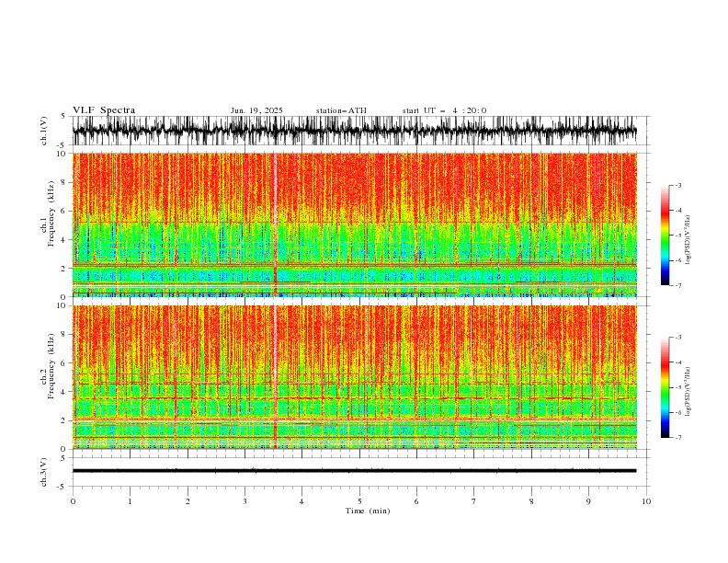Click the ch.1 color scale bar

[x=665, y=236]
